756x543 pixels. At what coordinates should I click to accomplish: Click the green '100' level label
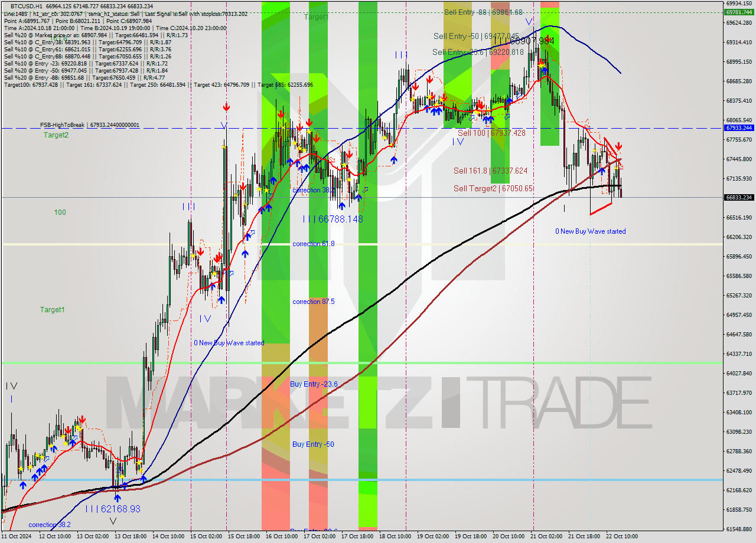point(60,212)
